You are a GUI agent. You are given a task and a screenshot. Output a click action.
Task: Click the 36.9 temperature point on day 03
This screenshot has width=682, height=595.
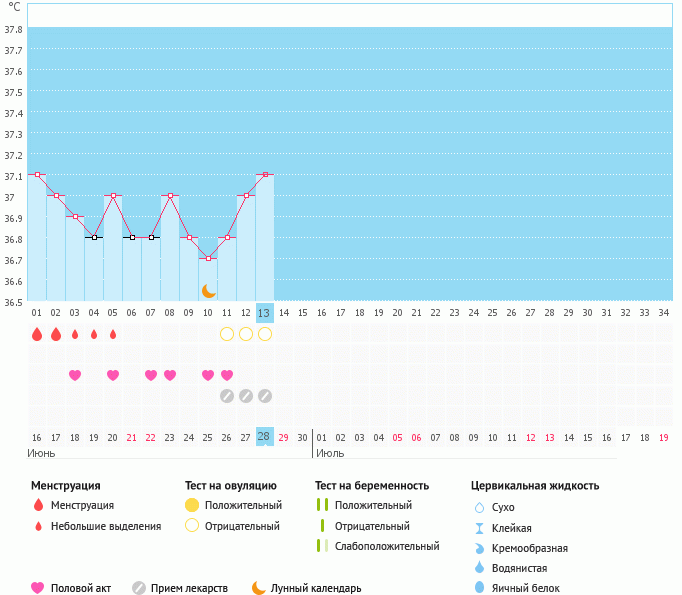75,217
